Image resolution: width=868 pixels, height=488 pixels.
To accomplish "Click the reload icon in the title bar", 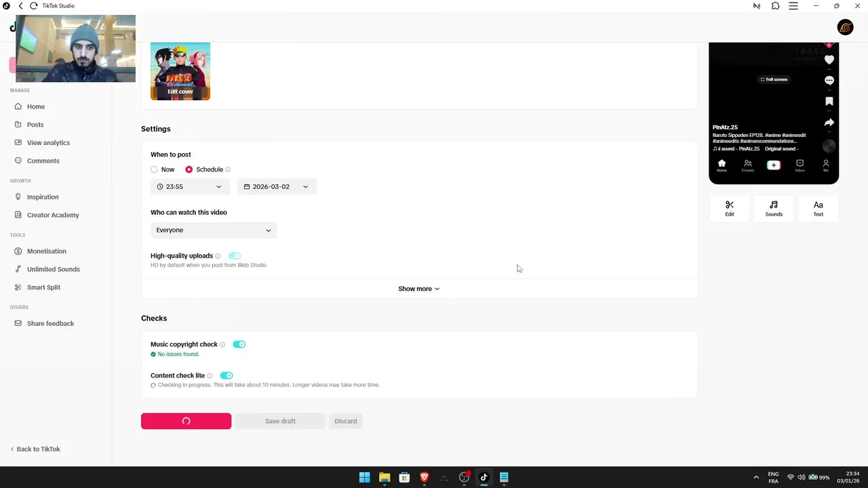I will (34, 6).
